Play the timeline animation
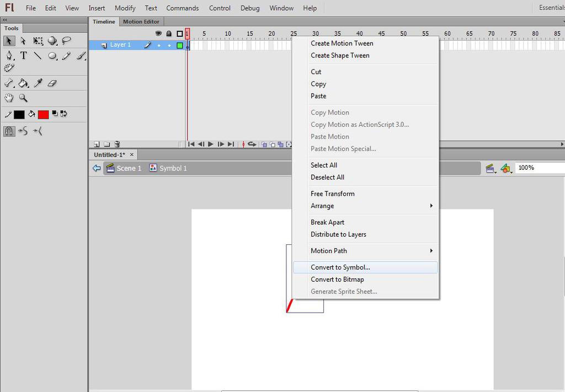The height and width of the screenshot is (392, 565). click(211, 144)
